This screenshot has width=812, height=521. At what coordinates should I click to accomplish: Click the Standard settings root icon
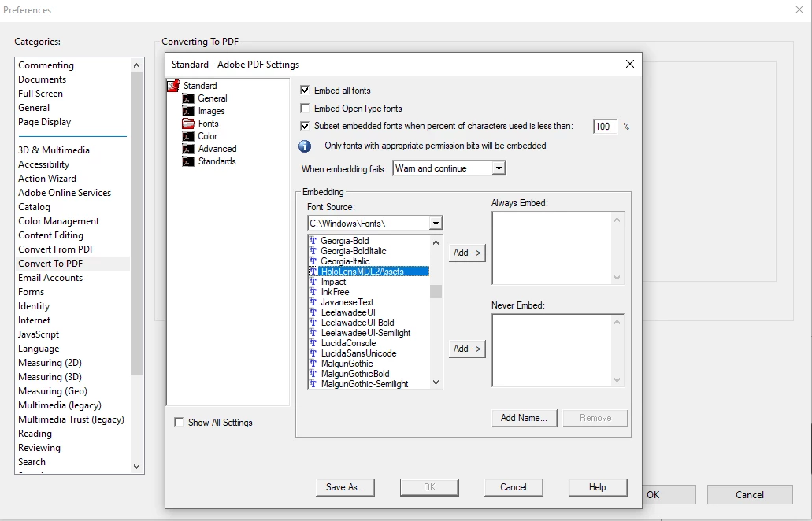pyautogui.click(x=173, y=86)
